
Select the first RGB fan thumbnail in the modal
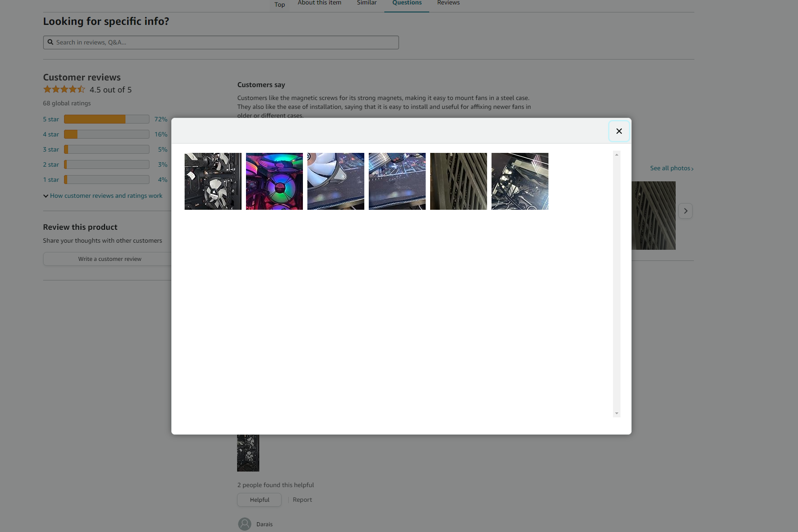click(x=213, y=181)
